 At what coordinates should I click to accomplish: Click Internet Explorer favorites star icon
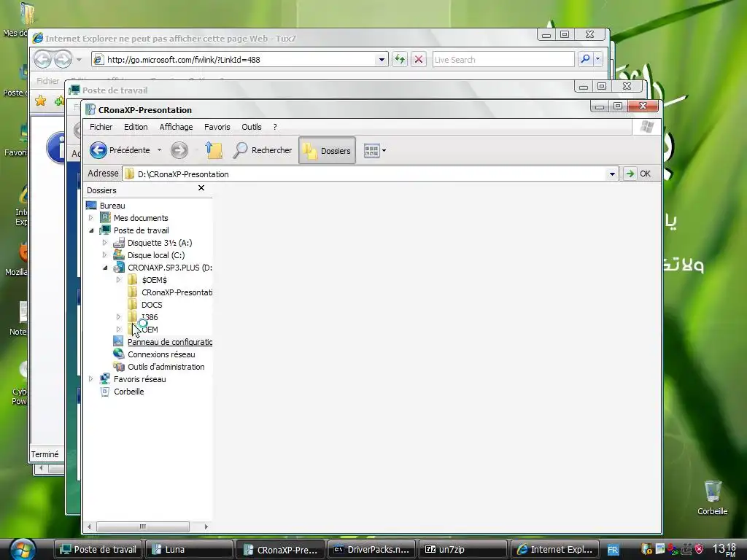[41, 101]
